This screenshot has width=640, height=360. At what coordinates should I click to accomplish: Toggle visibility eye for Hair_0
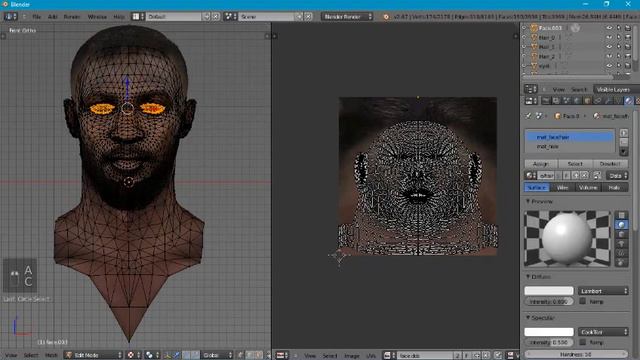(609, 37)
